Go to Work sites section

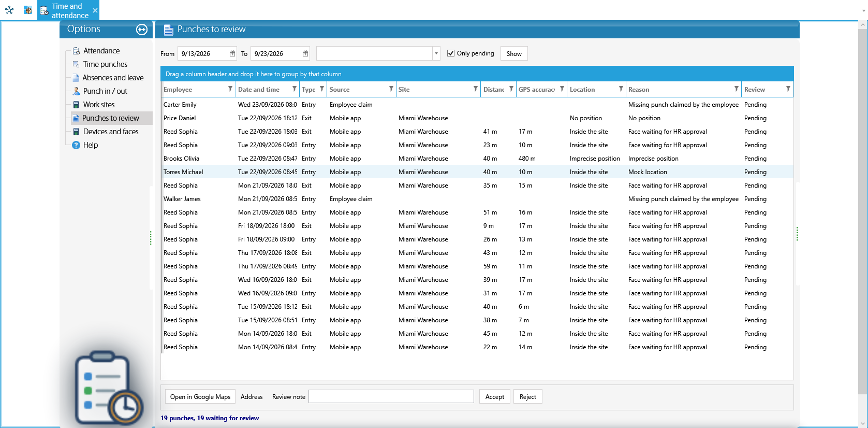[x=99, y=105]
